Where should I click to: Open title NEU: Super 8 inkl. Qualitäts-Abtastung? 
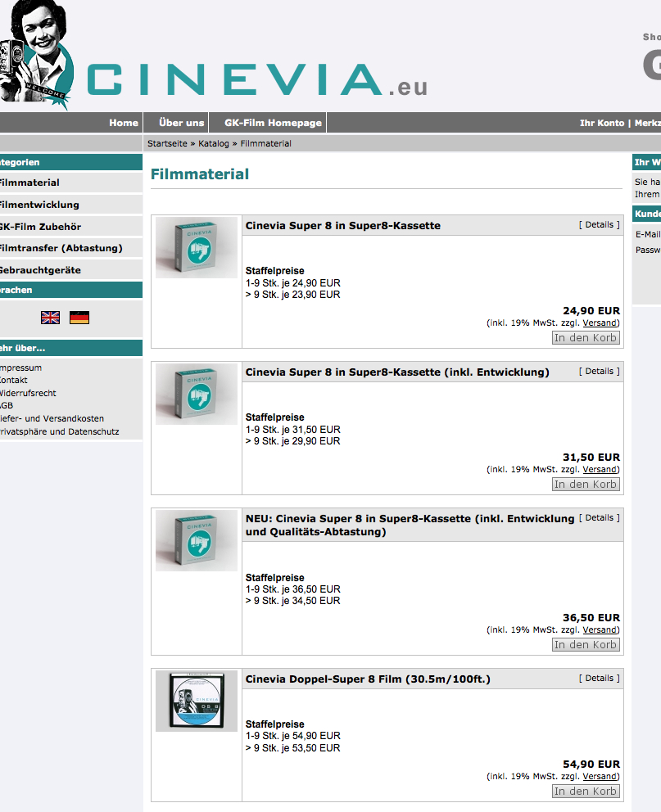click(410, 526)
